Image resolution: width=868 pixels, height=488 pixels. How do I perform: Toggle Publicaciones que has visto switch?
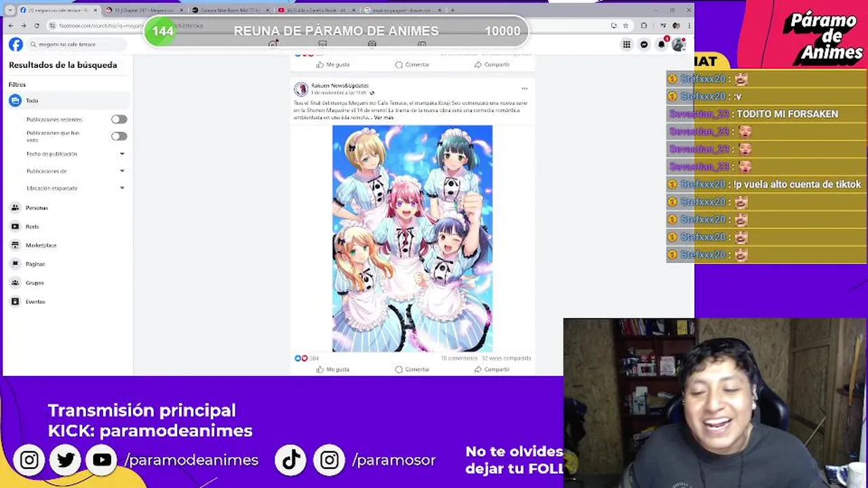(x=119, y=136)
